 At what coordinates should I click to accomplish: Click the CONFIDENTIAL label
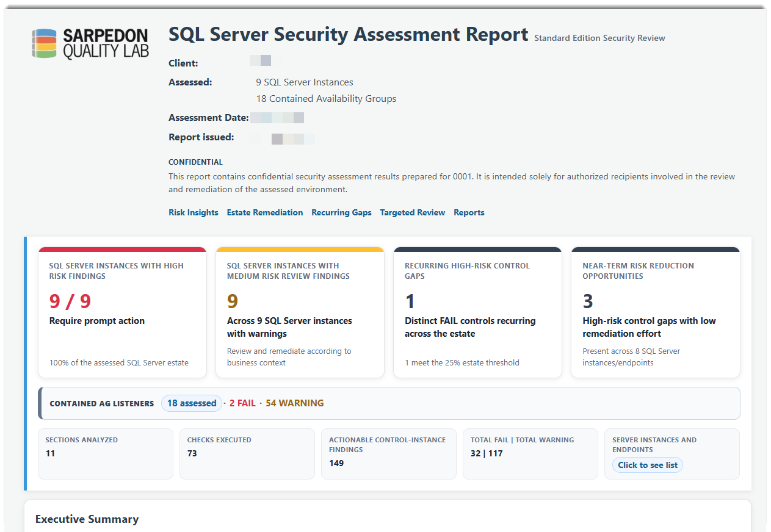tap(195, 162)
